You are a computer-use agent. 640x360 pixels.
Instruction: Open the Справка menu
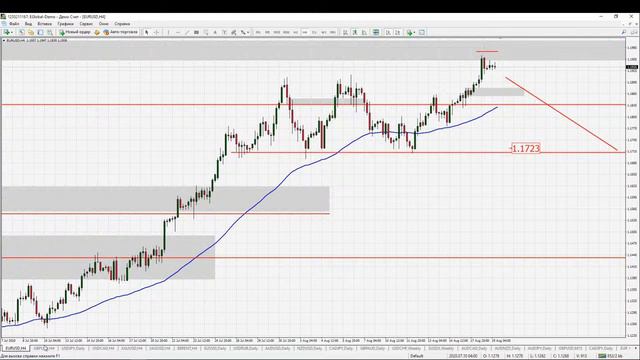click(x=122, y=24)
